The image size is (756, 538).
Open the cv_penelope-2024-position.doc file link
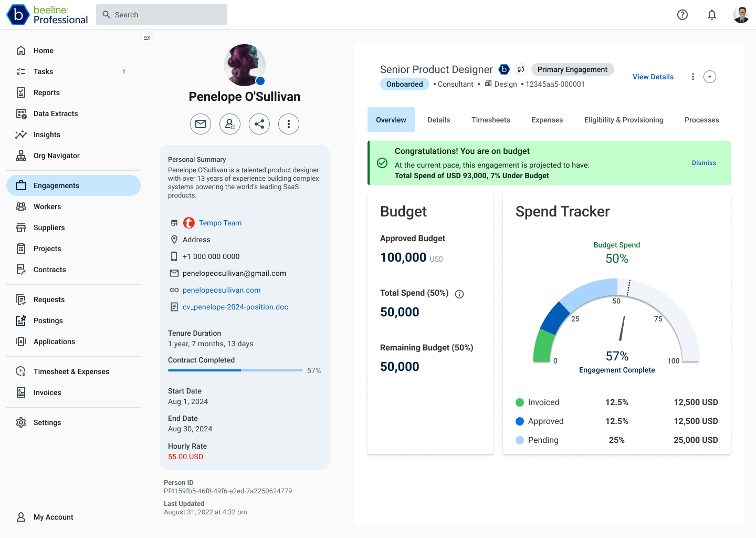click(x=235, y=307)
